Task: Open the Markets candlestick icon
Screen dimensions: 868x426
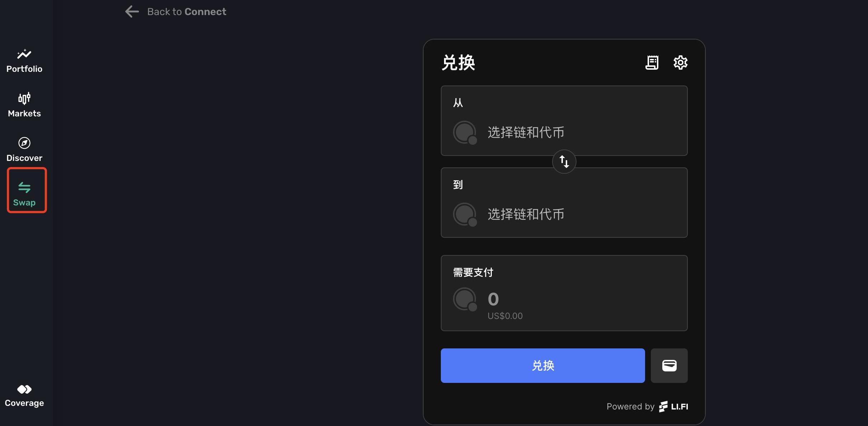Action: point(24,98)
